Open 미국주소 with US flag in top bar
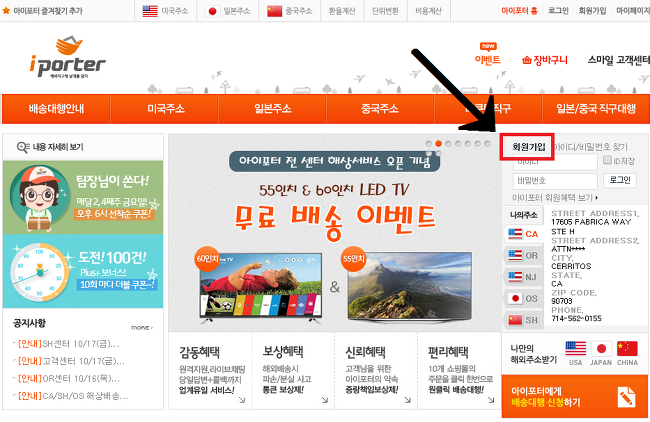The image size is (650, 422). 165,11
